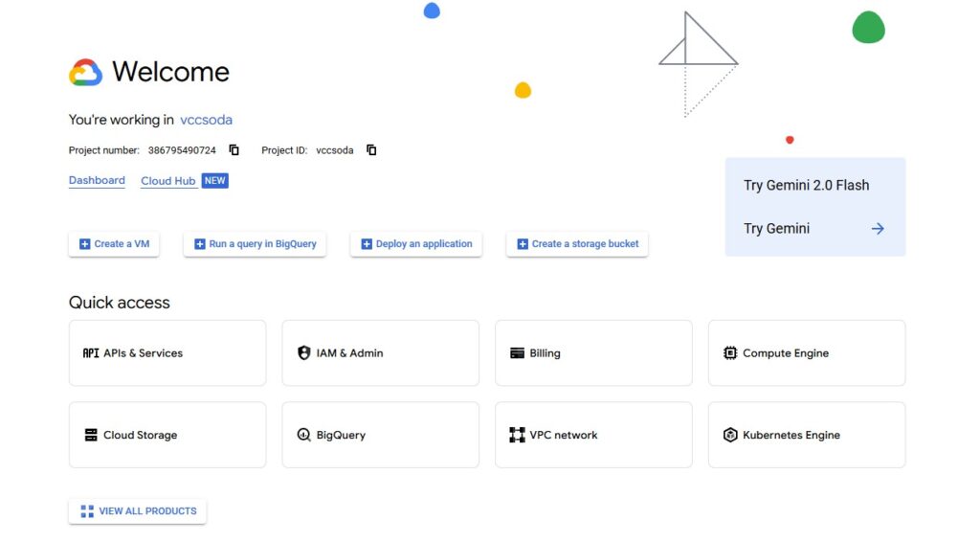Click the IAM & Admin shield icon
The image size is (980, 543).
pyautogui.click(x=304, y=353)
